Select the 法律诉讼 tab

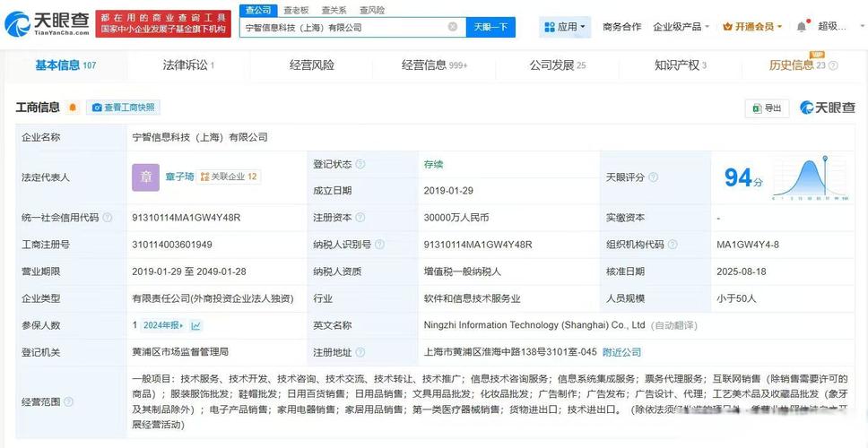pos(188,65)
